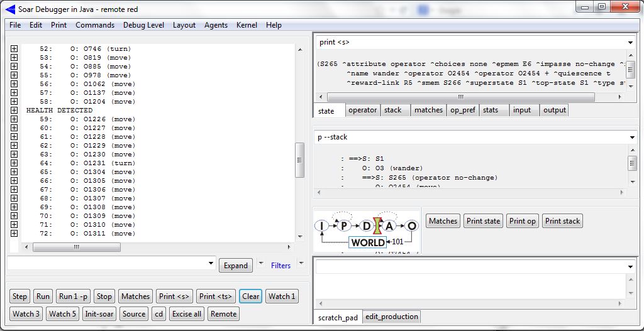Expand trace row 52 O746 (turn)

tap(14, 49)
